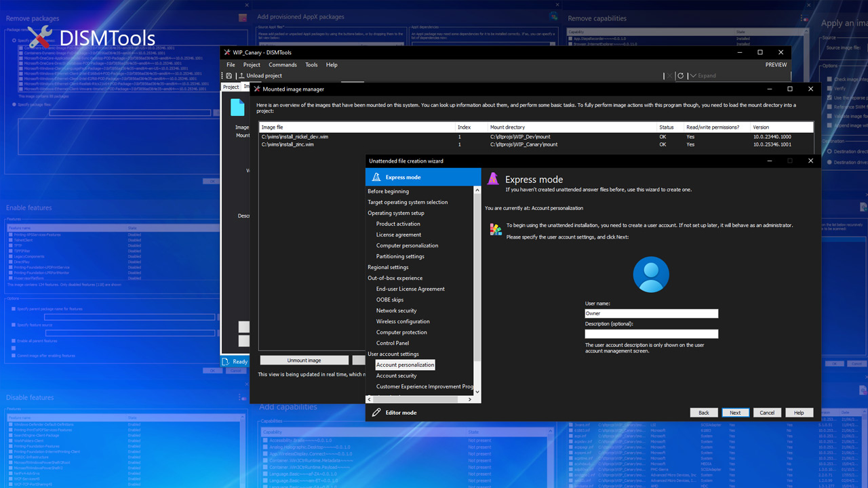Open the Wireless configuration step
The height and width of the screenshot is (488, 868).
(x=403, y=321)
